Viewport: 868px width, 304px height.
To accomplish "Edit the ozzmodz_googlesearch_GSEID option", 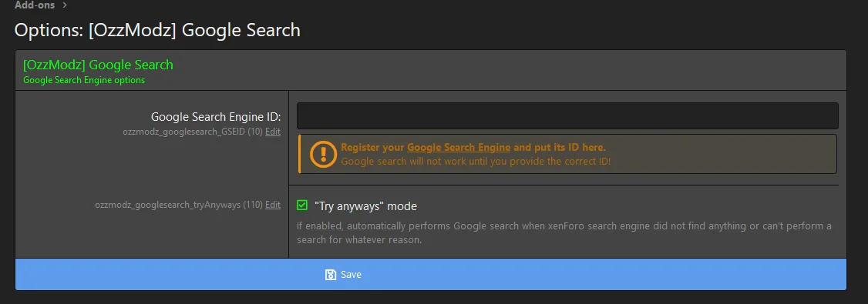I will click(272, 132).
